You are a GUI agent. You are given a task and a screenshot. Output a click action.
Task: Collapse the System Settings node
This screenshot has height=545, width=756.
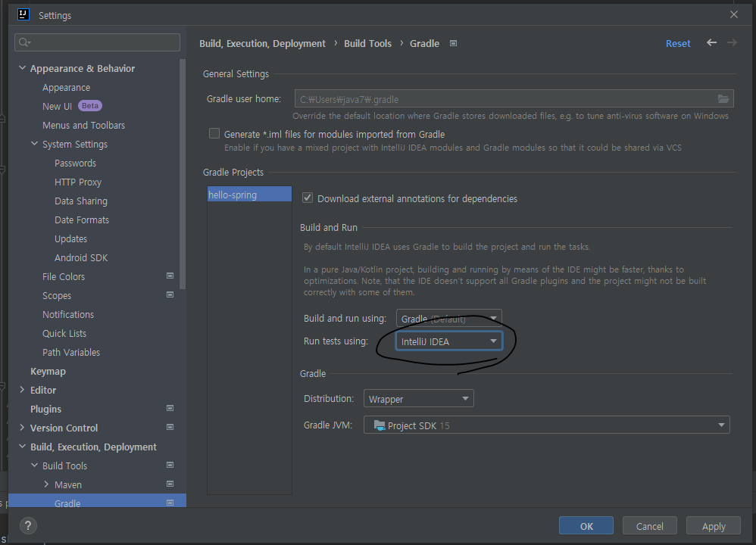click(x=34, y=144)
